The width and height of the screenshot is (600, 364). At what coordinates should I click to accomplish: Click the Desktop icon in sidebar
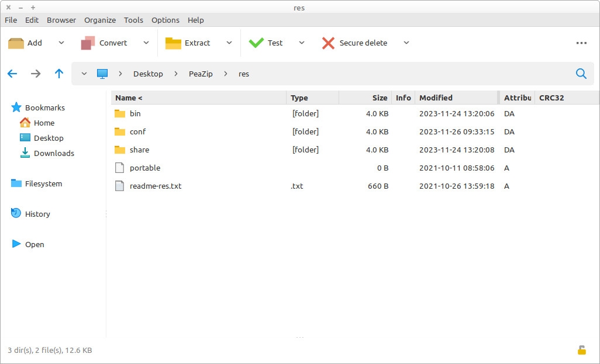[25, 138]
